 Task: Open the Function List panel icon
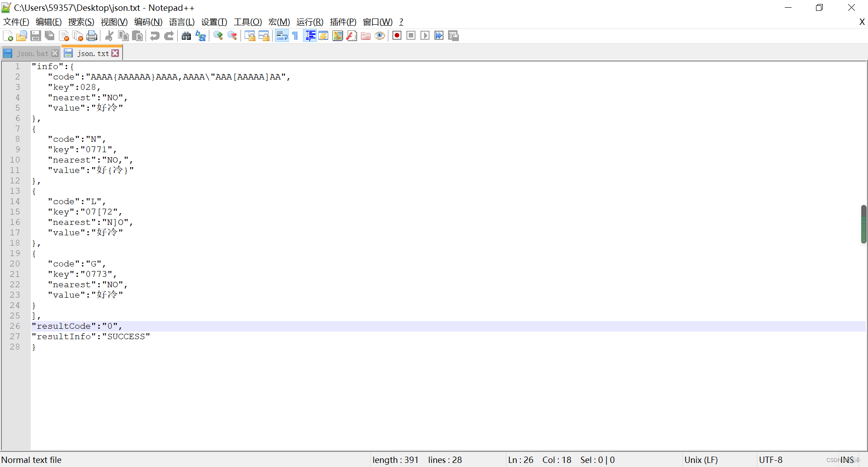[352, 36]
